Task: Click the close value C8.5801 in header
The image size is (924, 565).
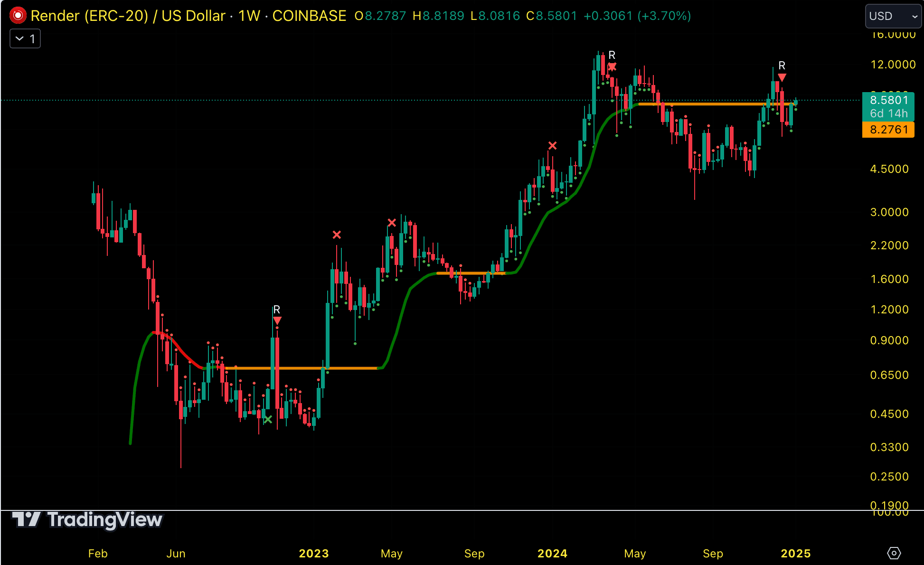Action: (x=552, y=16)
